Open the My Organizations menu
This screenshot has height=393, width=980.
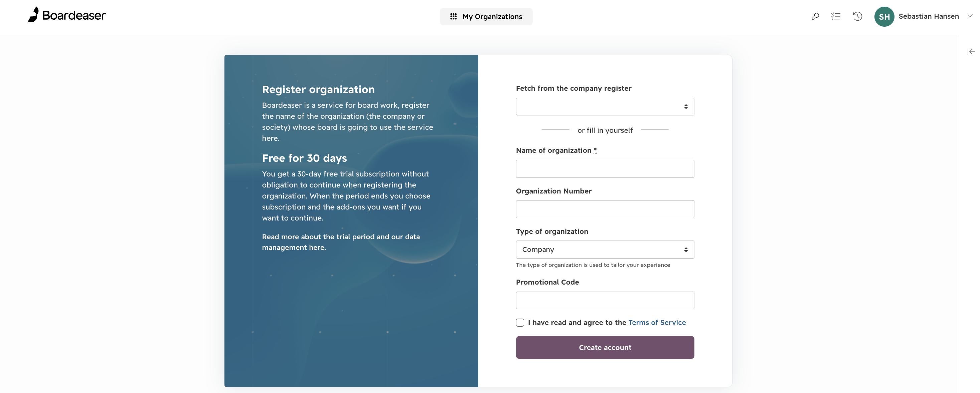[x=486, y=16]
